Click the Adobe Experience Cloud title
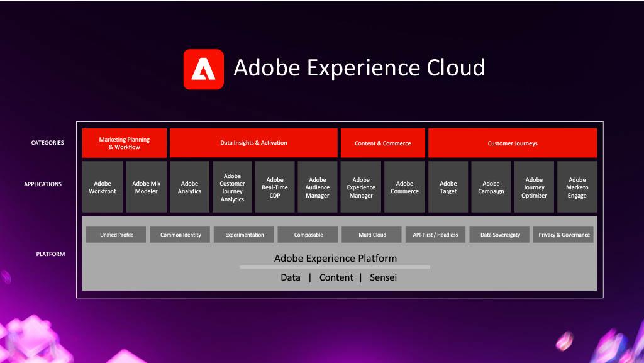Viewport: 644px width, 363px height. tap(359, 68)
